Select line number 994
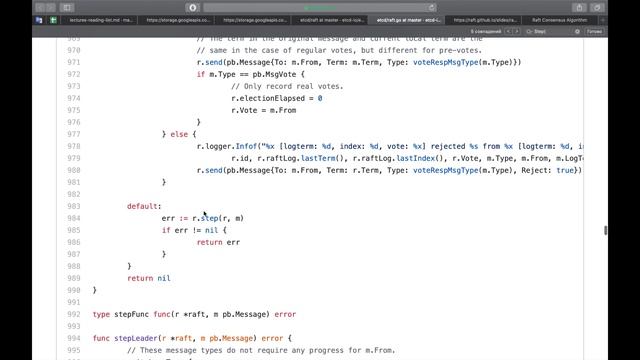 coord(74,338)
